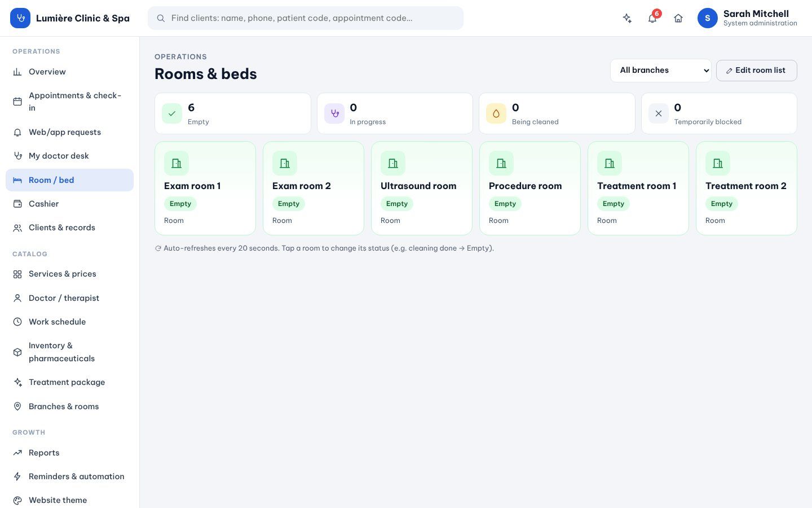Open Branches & rooms
812x508 pixels.
point(69,406)
